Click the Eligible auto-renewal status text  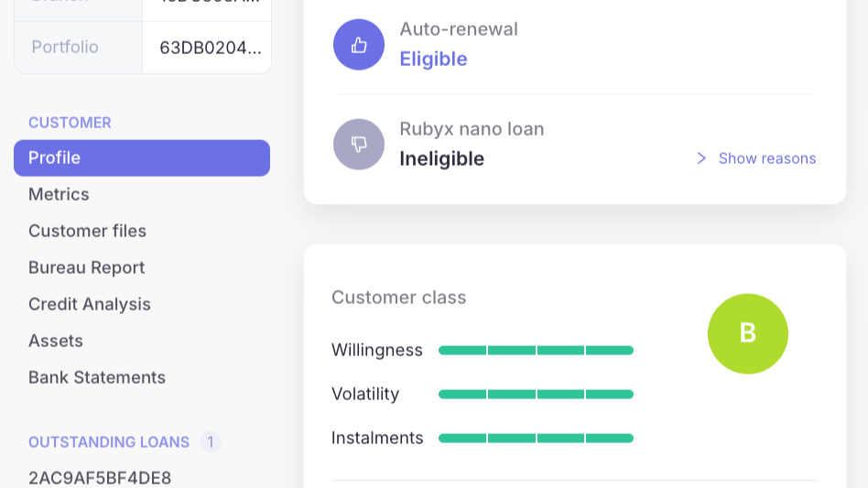[433, 60]
